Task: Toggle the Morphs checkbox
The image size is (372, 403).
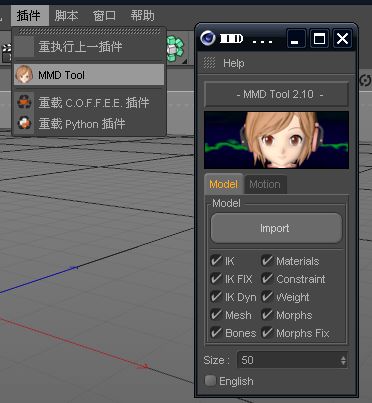Action: point(267,315)
